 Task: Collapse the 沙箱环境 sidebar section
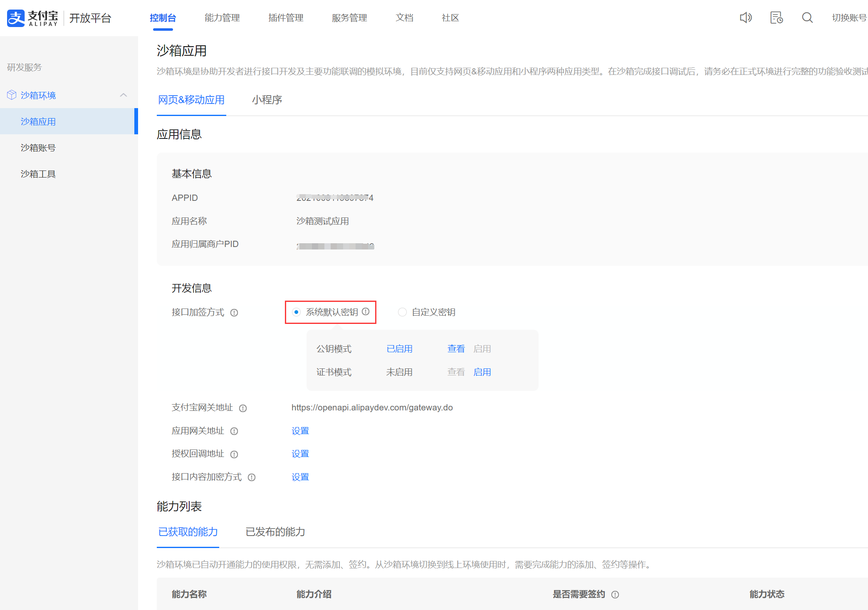(124, 95)
